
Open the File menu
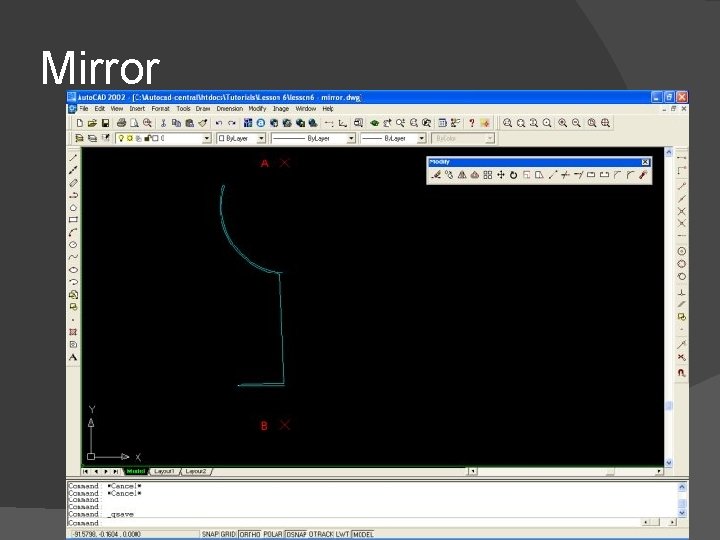(x=84, y=109)
